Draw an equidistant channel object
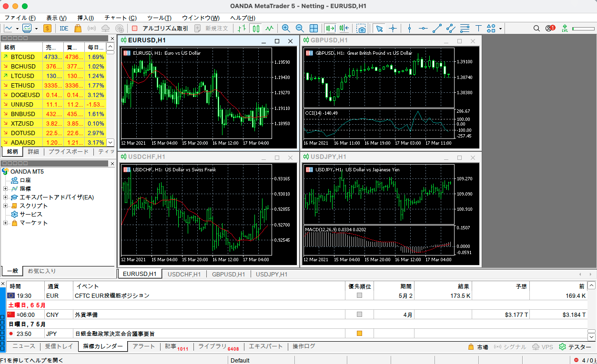 [x=451, y=29]
